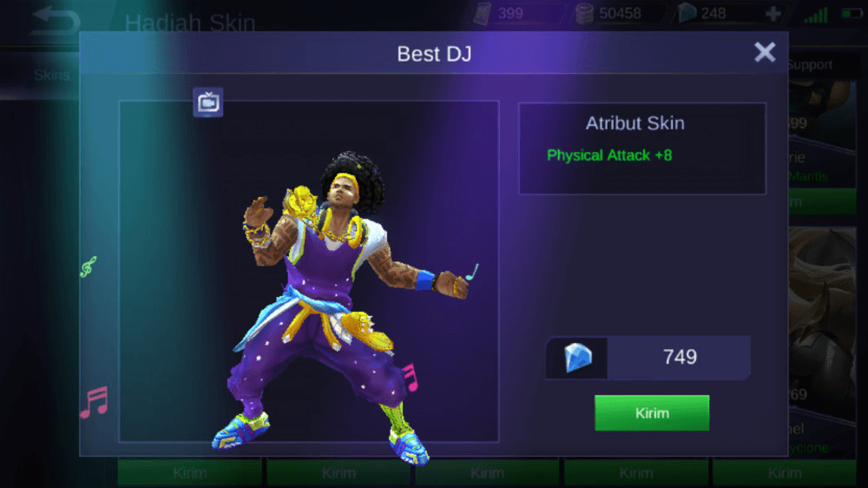Screen dimensions: 868x488
Task: Tap the ticket currency icon showing 399
Action: click(482, 13)
